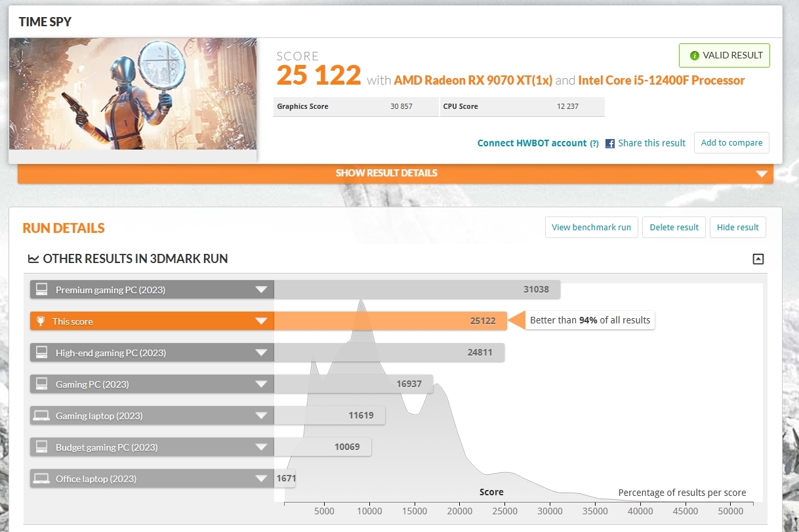Click the laptop icon in Gaming laptop row
Screen dimensions: 799x532
point(42,415)
